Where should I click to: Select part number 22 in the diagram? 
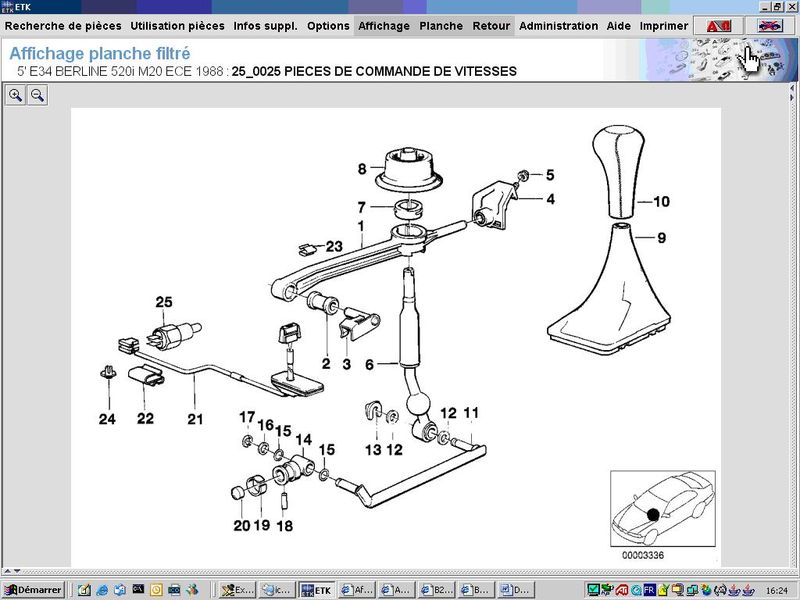pyautogui.click(x=145, y=418)
